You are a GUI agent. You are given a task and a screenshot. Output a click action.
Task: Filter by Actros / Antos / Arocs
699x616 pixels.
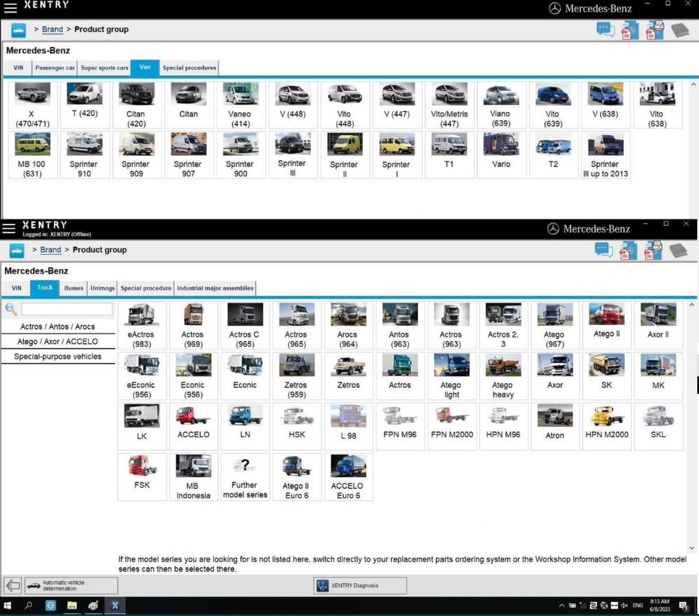click(x=57, y=327)
